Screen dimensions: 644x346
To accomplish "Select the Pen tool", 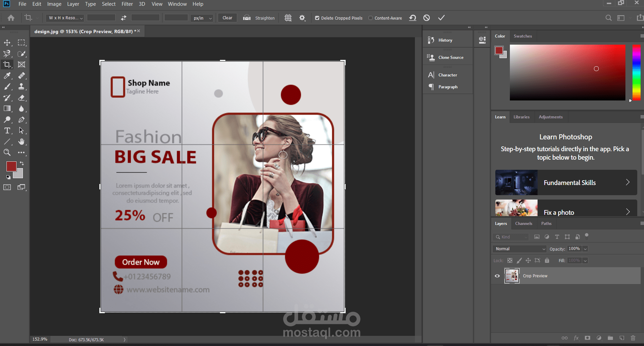I will point(22,119).
